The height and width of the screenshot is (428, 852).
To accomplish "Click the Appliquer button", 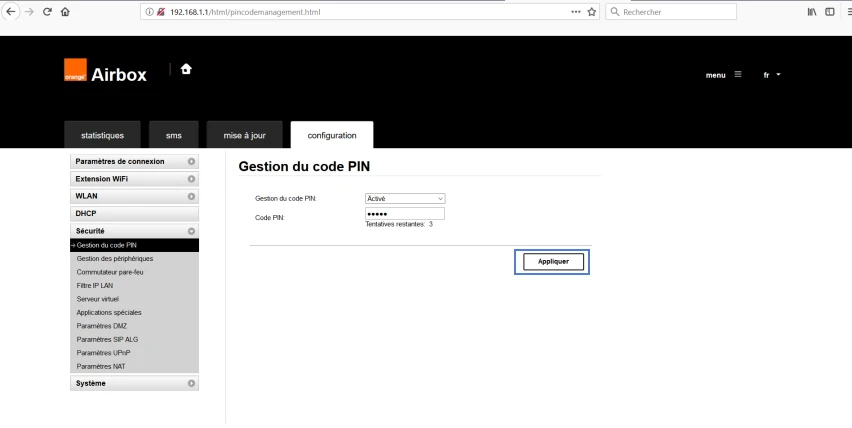I will click(x=553, y=262).
